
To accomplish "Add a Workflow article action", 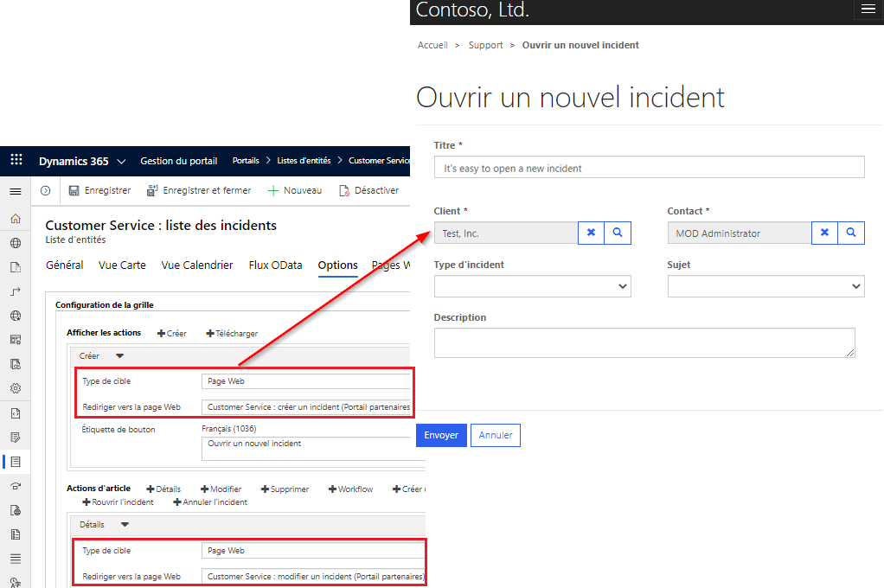I will tap(350, 489).
